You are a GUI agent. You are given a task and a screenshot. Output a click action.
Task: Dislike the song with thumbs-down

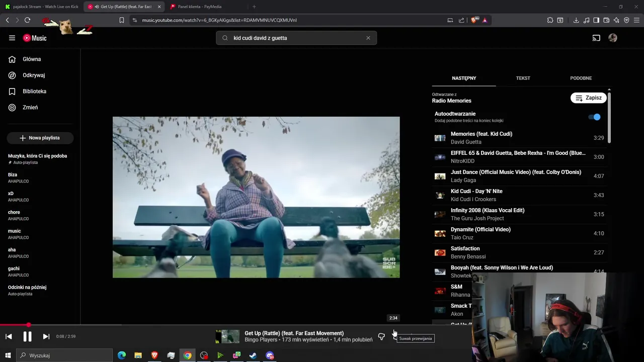381,336
